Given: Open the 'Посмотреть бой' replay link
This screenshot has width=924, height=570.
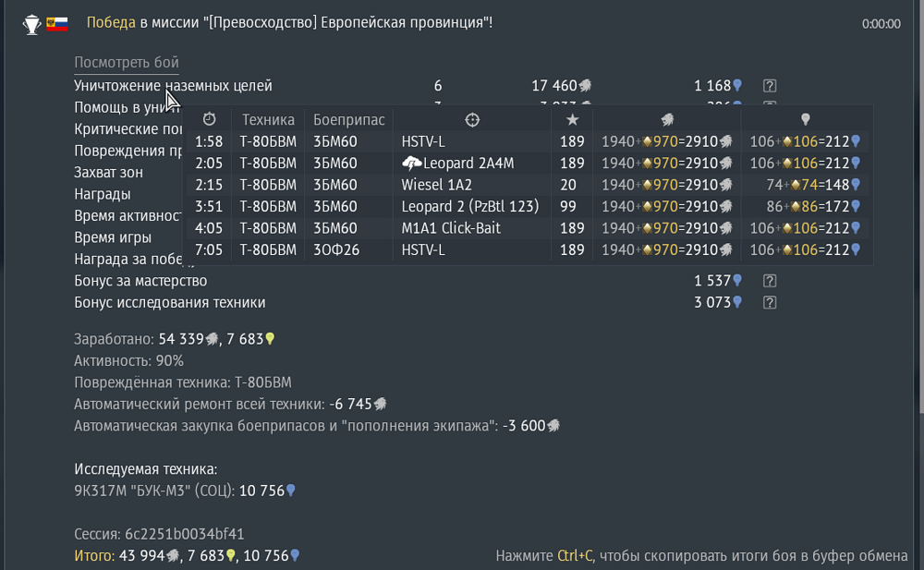Looking at the screenshot, I should pyautogui.click(x=126, y=63).
